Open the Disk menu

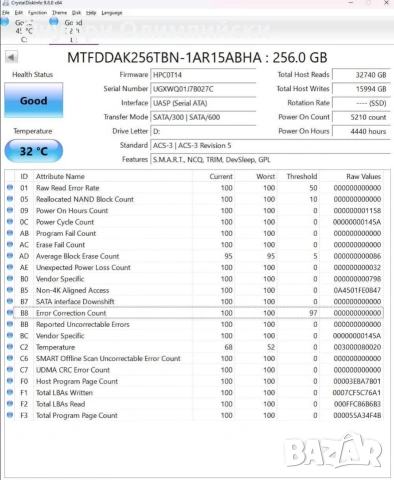click(x=77, y=13)
